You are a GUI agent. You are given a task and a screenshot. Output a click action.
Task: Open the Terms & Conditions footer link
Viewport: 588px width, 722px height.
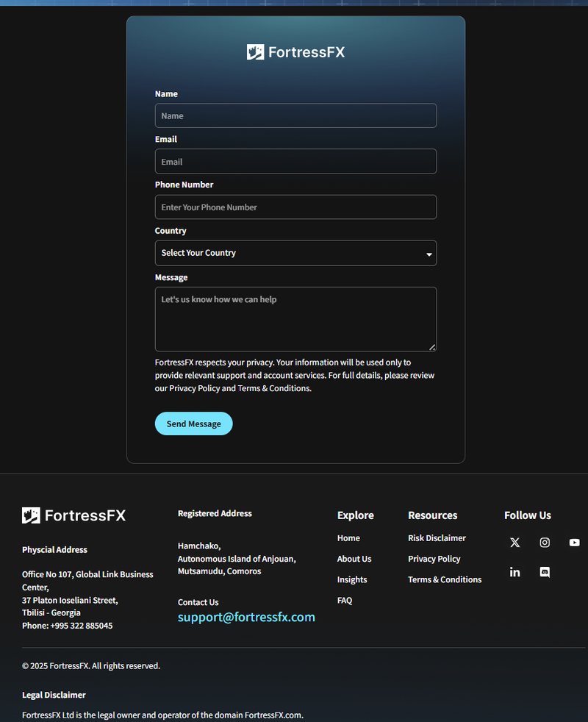[445, 579]
